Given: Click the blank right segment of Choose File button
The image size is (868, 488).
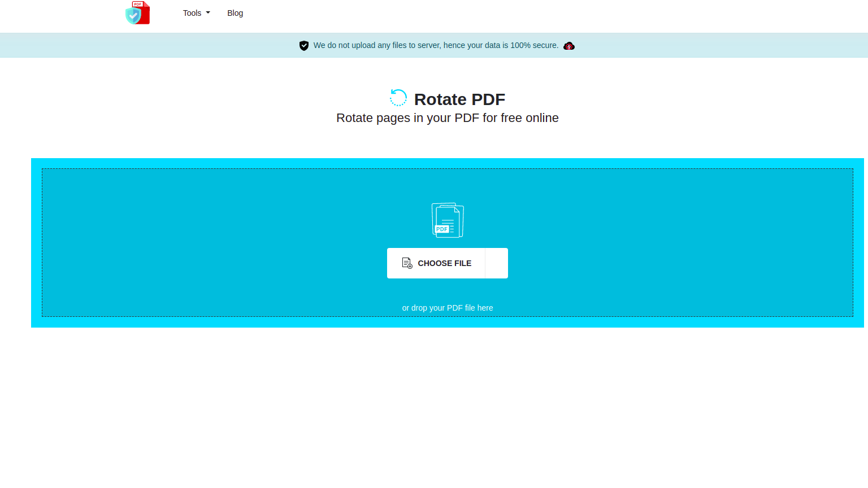Looking at the screenshot, I should [x=496, y=263].
